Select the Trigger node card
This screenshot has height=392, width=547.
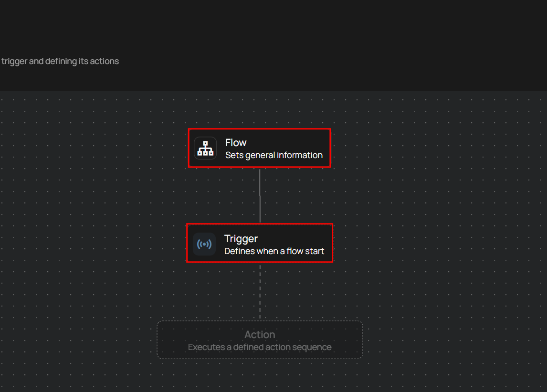[x=259, y=243]
